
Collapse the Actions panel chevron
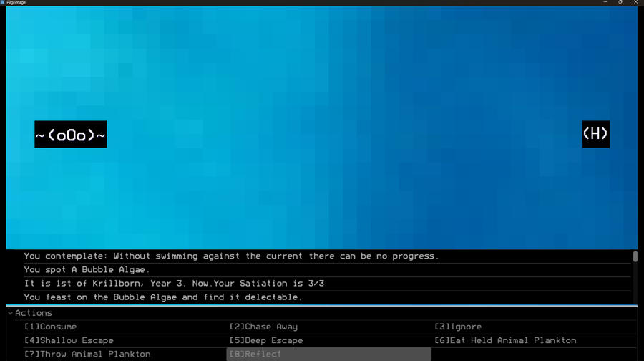[10, 313]
